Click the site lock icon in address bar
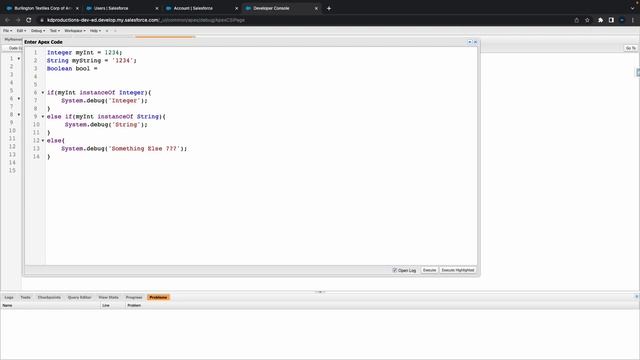The height and width of the screenshot is (360, 640). click(42, 20)
